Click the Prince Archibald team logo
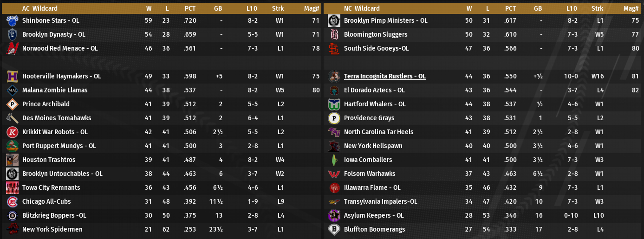Image resolution: width=644 pixels, height=239 pixels. click(12, 104)
